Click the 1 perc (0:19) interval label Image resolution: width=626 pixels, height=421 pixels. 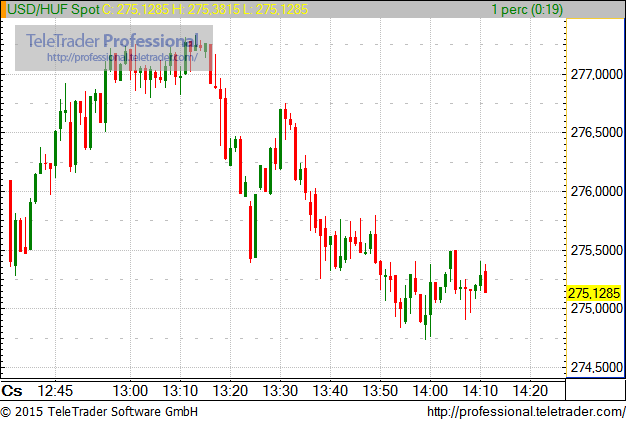tap(527, 9)
